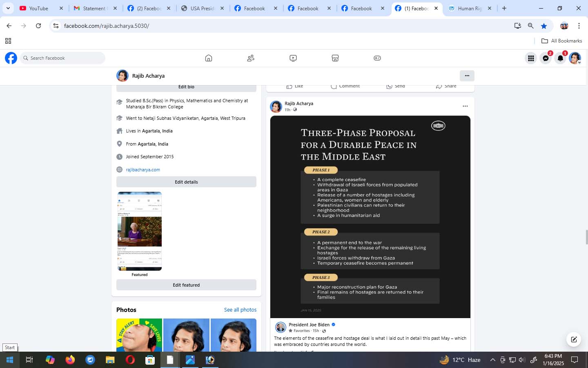Open the account menu profile avatar
This screenshot has height=368, width=588.
[575, 58]
